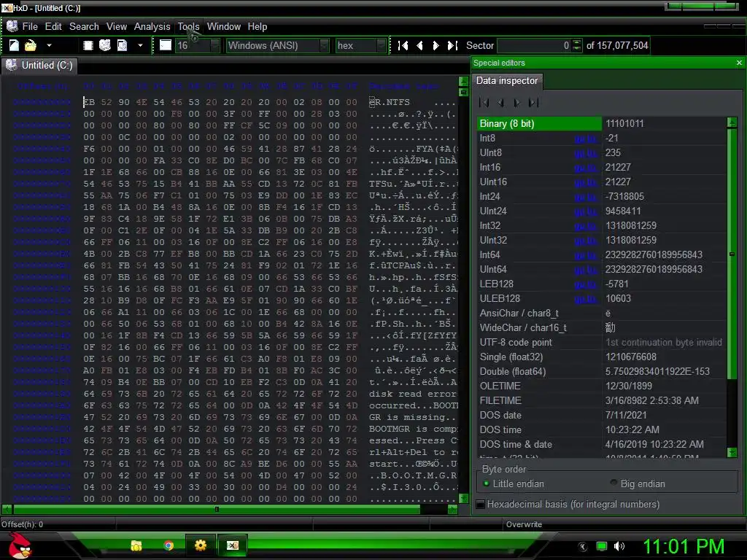Open the hex offset base dropdown

[381, 46]
